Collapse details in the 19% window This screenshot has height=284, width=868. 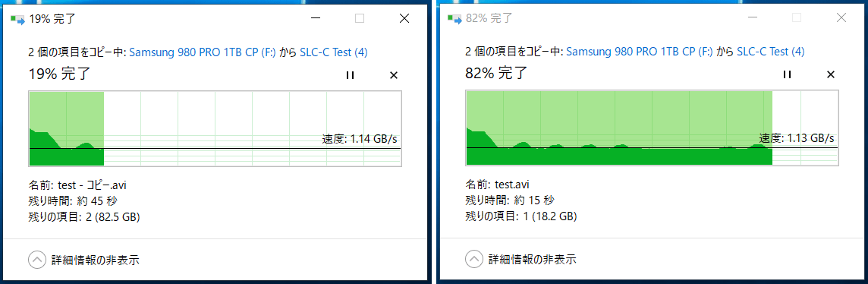pyautogui.click(x=36, y=259)
